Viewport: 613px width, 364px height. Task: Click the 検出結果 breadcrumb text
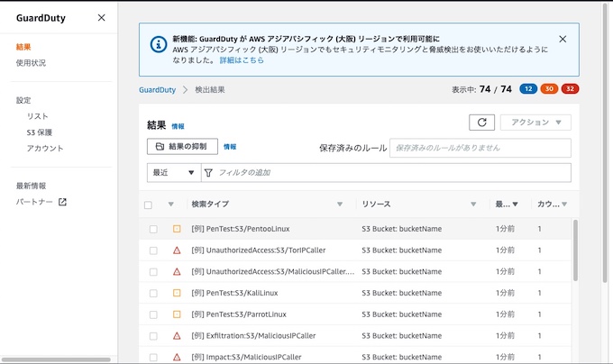pos(210,90)
